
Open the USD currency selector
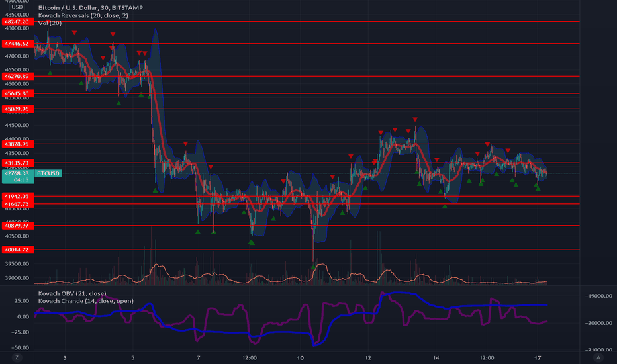pos(17,7)
